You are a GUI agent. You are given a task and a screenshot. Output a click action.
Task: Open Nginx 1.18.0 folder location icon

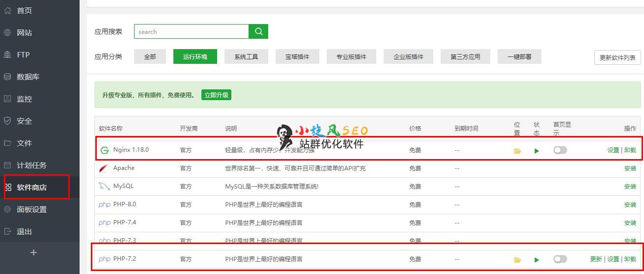point(517,151)
